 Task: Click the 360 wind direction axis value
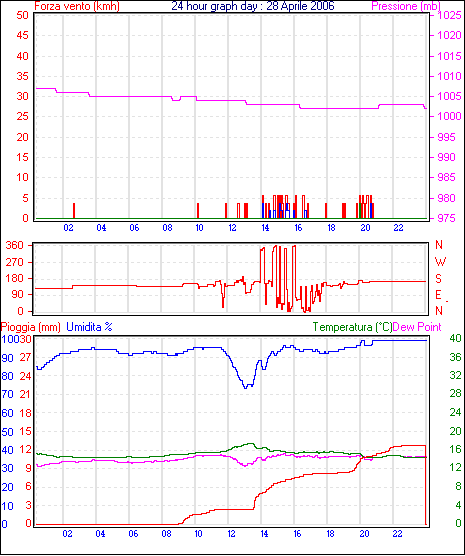(x=15, y=245)
